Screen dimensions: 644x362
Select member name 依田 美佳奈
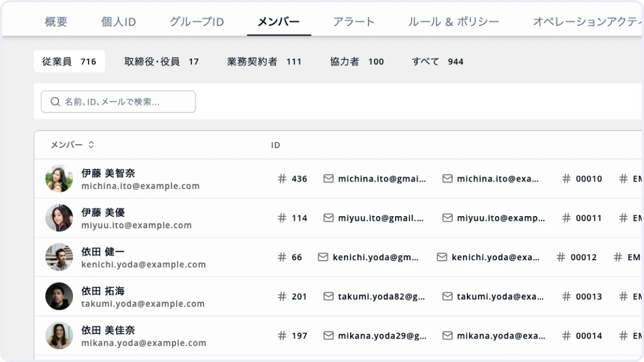(x=108, y=330)
